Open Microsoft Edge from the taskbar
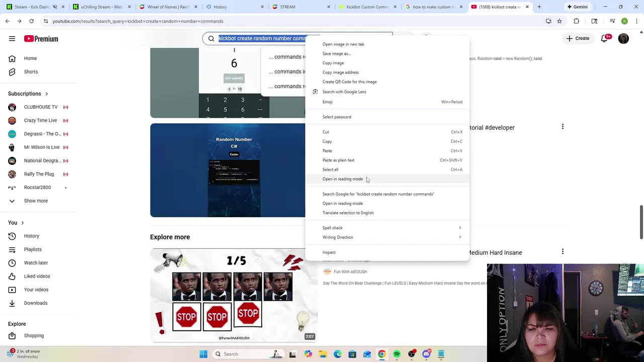Viewport: 644px width, 362px height. (x=338, y=354)
